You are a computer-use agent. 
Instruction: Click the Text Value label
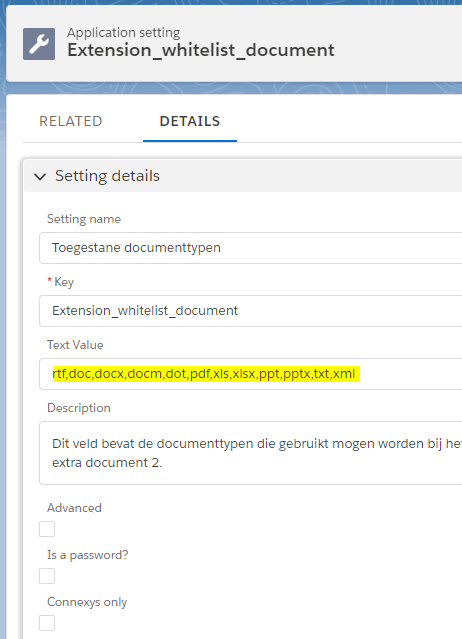pos(75,345)
